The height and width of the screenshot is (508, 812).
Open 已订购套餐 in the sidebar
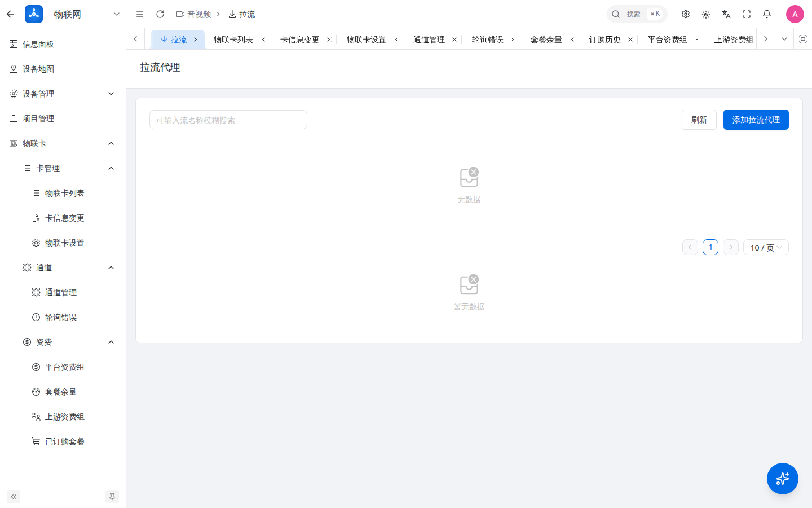point(63,441)
